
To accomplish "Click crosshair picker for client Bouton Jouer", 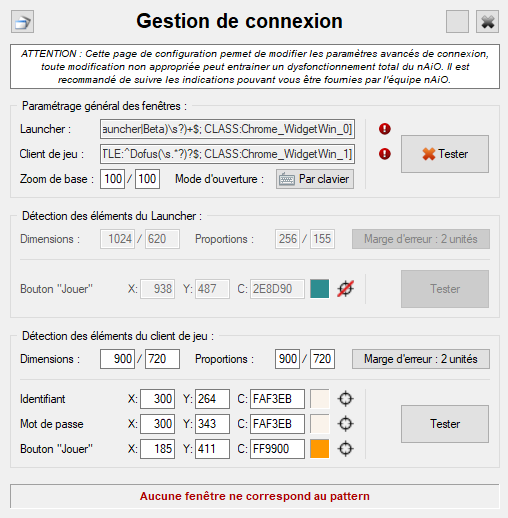I will (345, 449).
